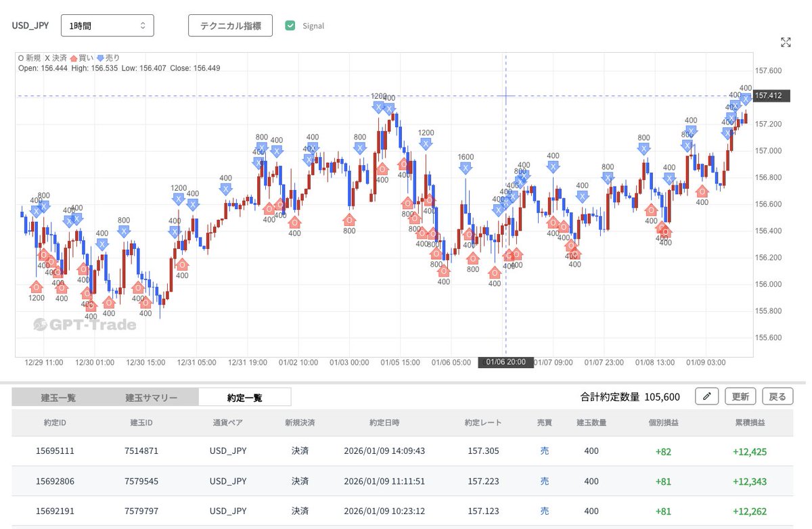Expand the chart to fullscreen view
Viewport: 812px width, 529px height.
786,42
